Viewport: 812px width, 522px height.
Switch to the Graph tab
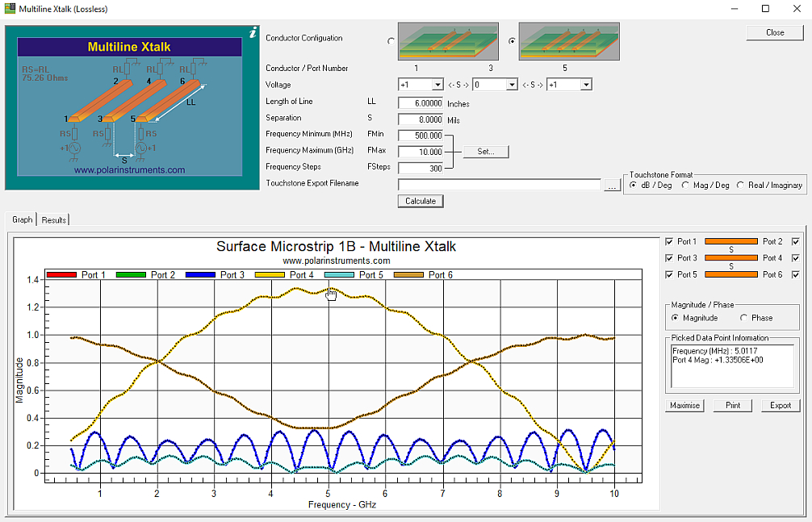click(23, 219)
